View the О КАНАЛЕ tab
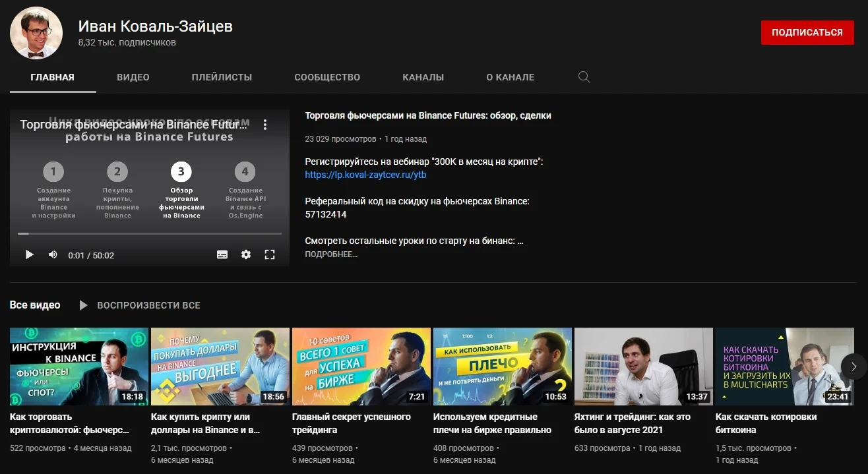Screen dimensions: 868x474 pyautogui.click(x=511, y=77)
